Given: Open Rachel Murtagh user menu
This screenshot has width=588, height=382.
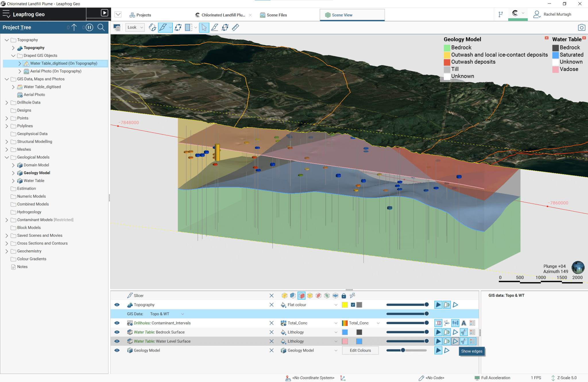Looking at the screenshot, I should click(x=552, y=14).
